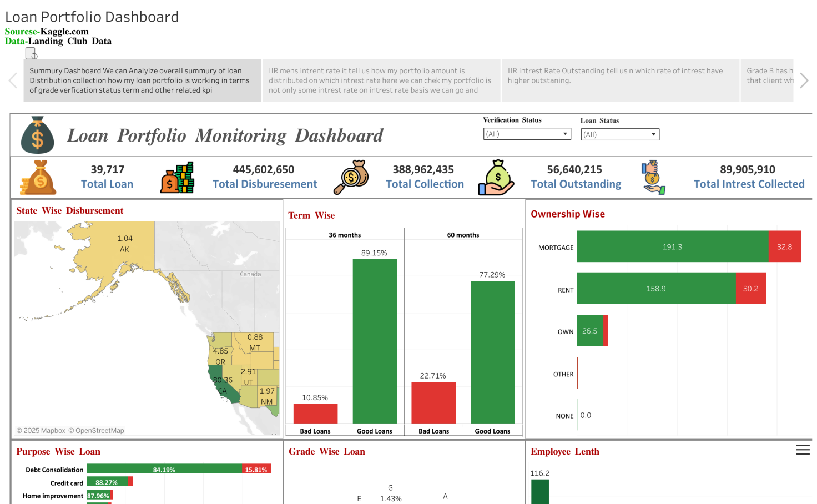Click the hand-with-money icon for Total Outstanding
817x504 pixels.
click(x=496, y=177)
